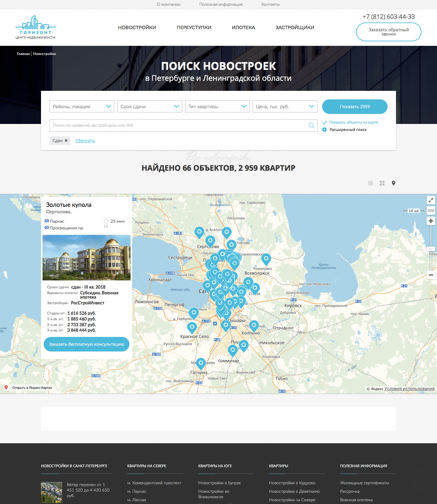Click footer link Военная ипотека
The width and height of the screenshot is (437, 504).
tap(356, 500)
